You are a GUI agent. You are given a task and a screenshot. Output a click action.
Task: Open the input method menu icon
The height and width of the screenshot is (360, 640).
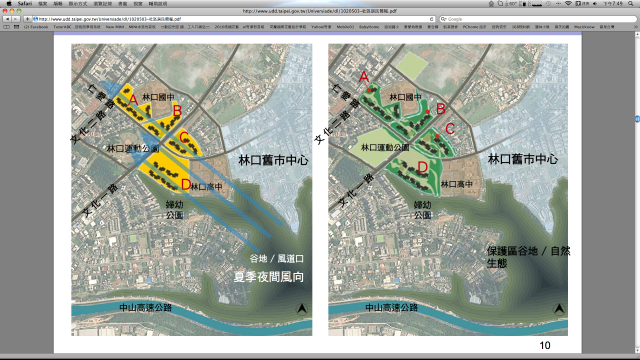(582, 3)
